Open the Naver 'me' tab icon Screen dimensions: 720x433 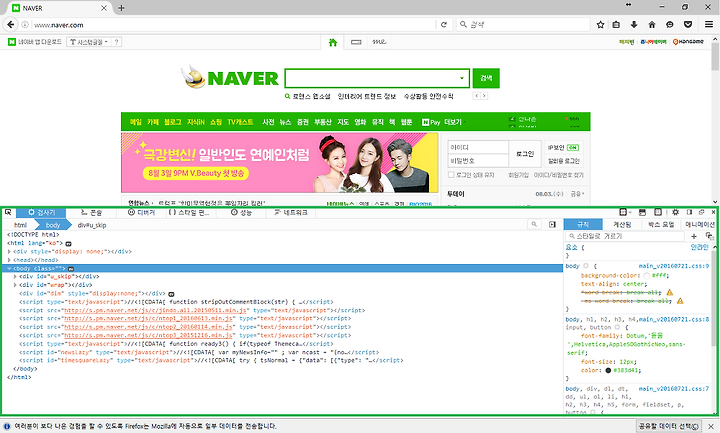(x=379, y=42)
